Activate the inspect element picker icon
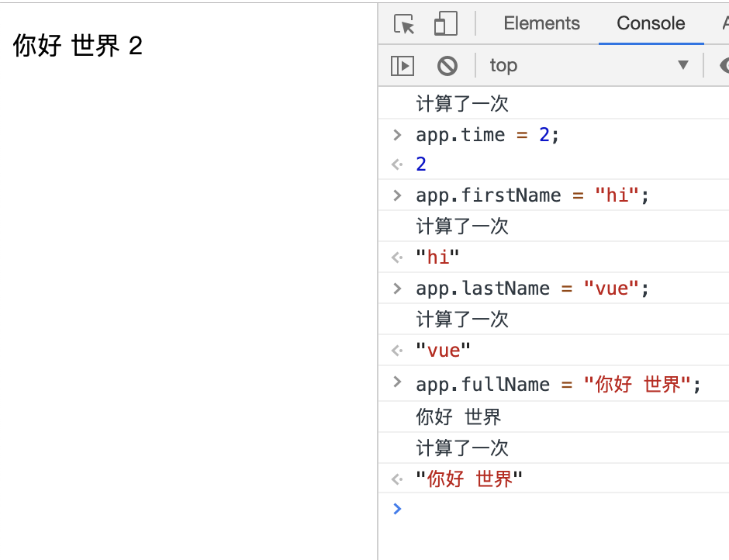729x560 pixels. (403, 23)
